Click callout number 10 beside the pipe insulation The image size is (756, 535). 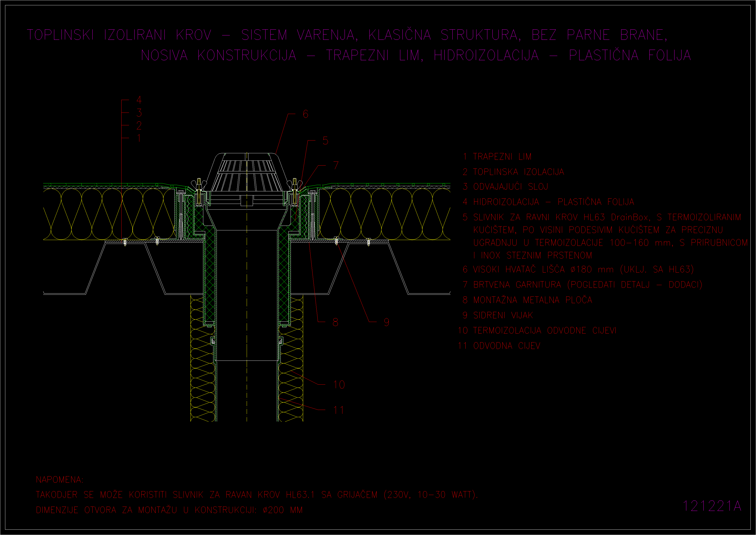(339, 385)
